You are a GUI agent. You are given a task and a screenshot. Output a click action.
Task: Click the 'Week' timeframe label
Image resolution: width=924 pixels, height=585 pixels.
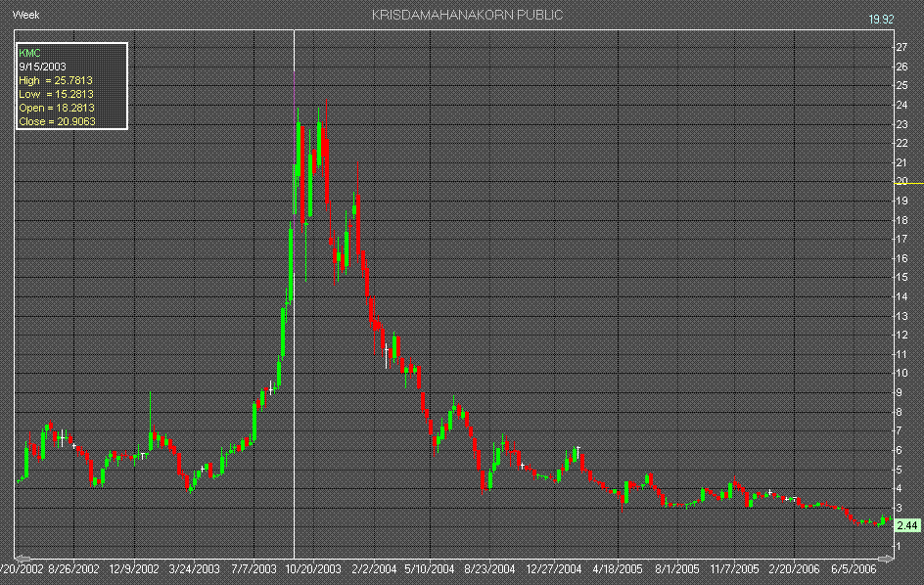(x=25, y=15)
